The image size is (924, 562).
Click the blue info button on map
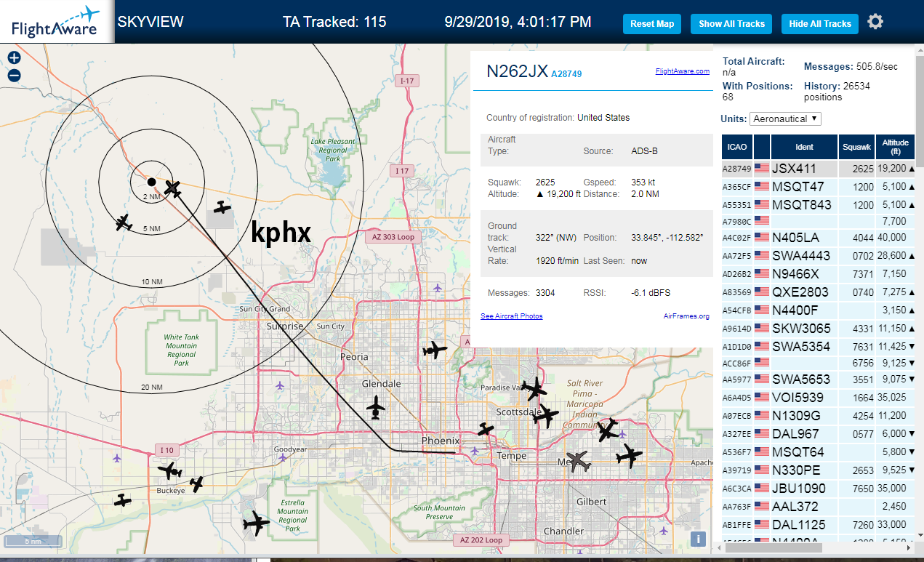(x=698, y=539)
